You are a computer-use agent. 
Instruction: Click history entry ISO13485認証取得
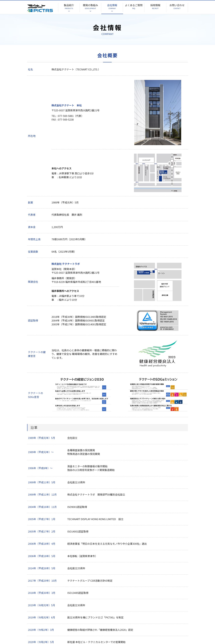[78, 593]
